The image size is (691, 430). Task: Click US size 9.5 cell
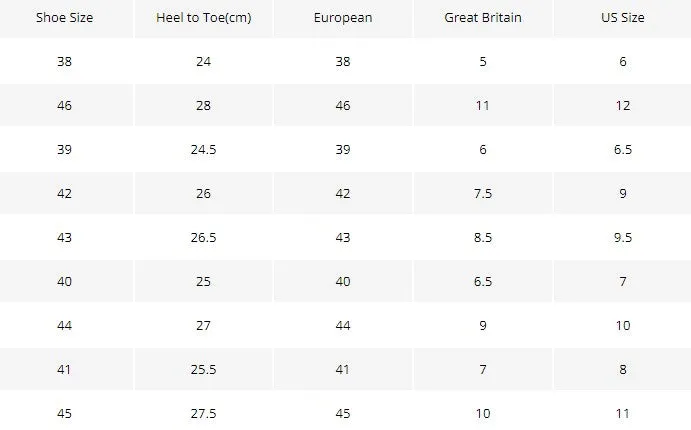point(622,237)
